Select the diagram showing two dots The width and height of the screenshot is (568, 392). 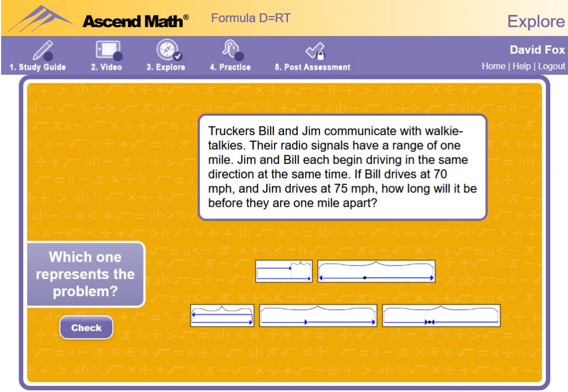[x=440, y=316]
